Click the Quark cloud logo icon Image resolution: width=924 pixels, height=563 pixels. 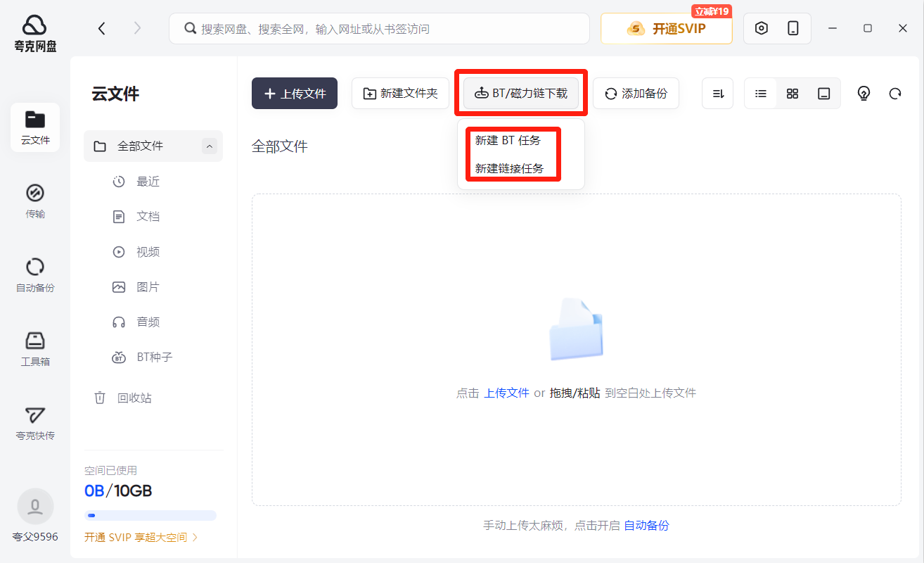click(x=34, y=25)
